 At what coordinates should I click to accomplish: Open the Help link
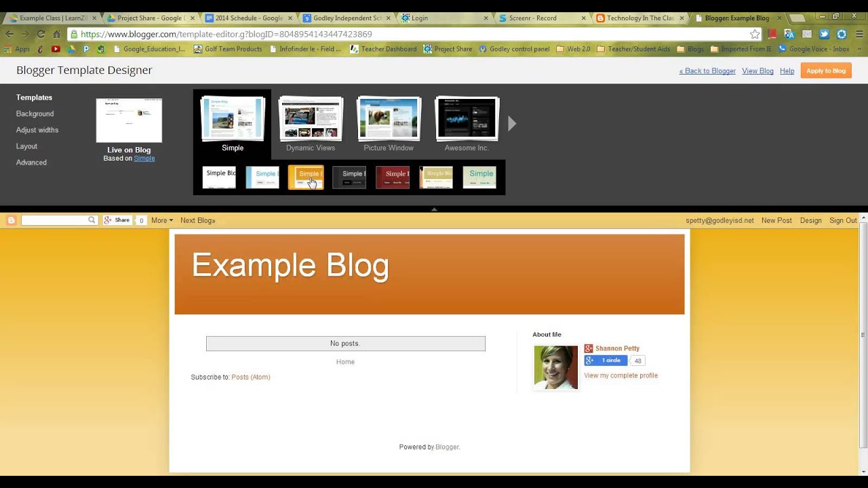click(x=787, y=71)
